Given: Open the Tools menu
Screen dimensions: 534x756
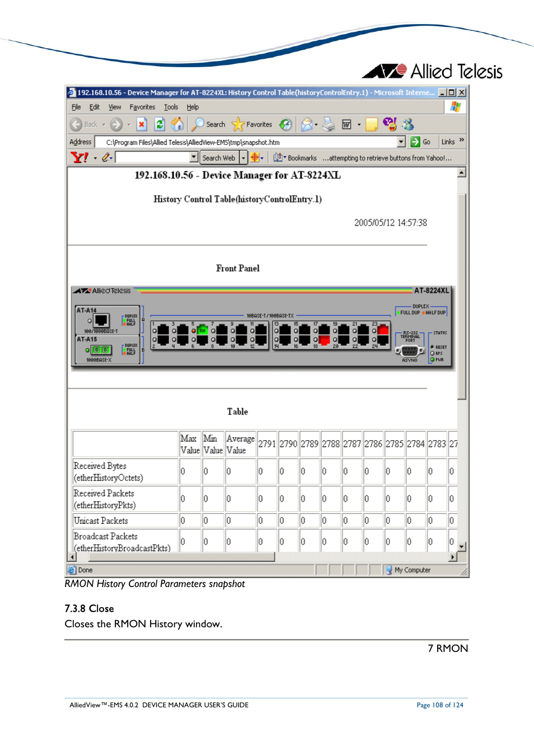Looking at the screenshot, I should (171, 107).
